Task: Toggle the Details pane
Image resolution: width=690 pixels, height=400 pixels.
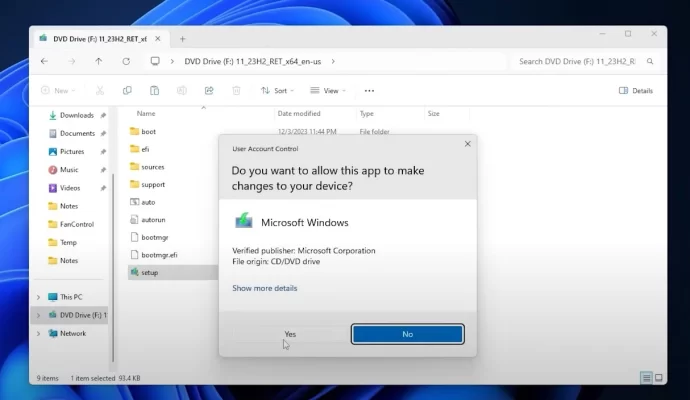Action: (x=635, y=90)
